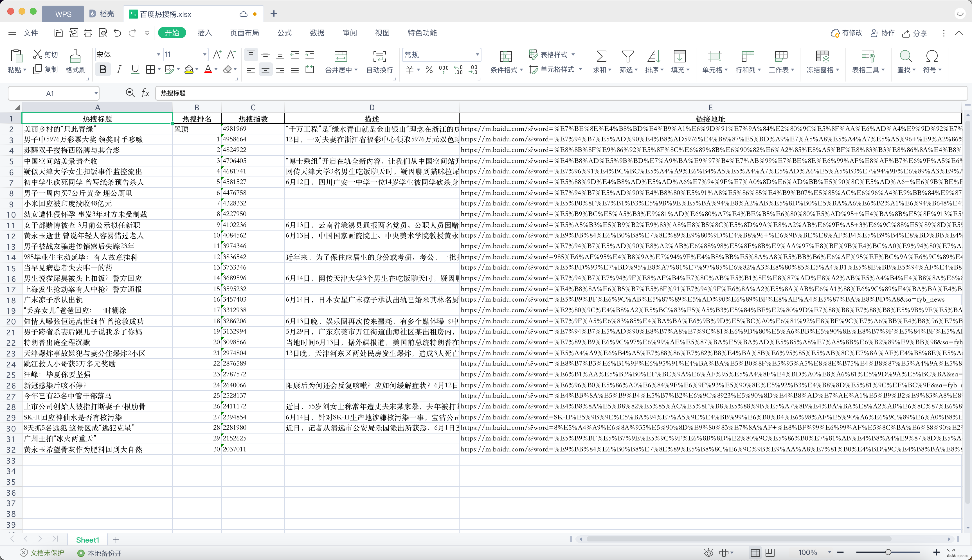
Task: Click the fill color bucket swatch
Action: click(188, 70)
